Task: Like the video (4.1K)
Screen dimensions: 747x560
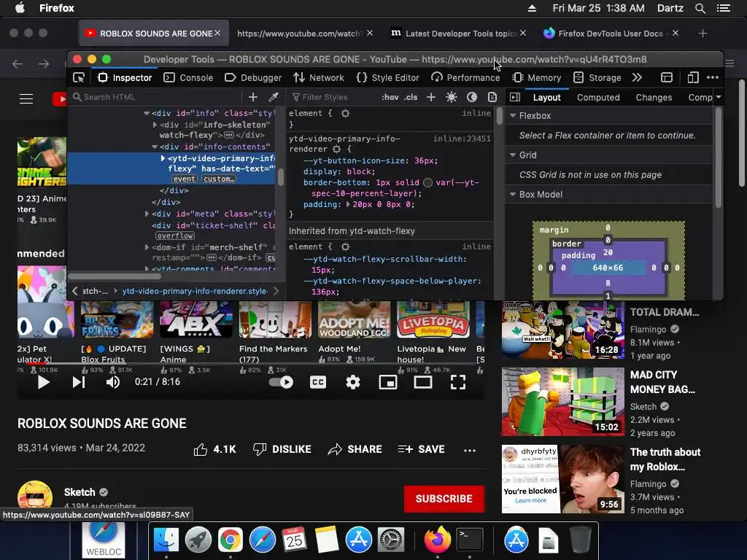Action: pos(214,449)
